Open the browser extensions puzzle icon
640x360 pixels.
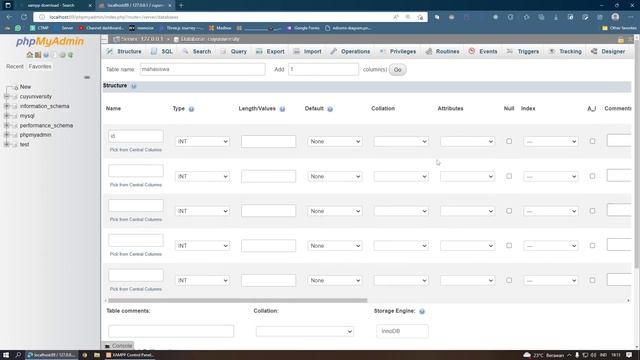point(527,17)
